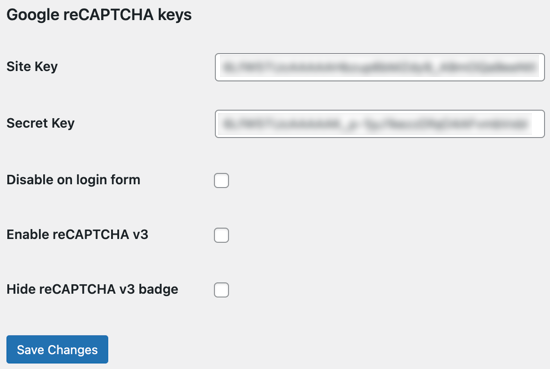
Task: Enable reCAPTCHA v3 via its checkbox
Action: (x=221, y=235)
